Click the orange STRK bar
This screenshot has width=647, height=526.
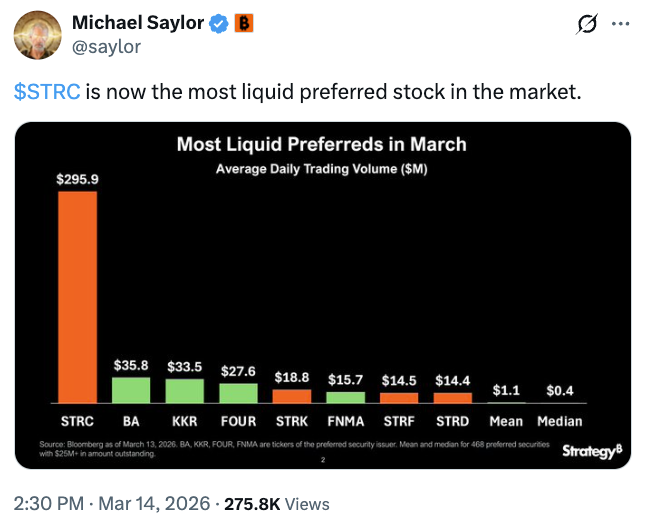click(292, 396)
